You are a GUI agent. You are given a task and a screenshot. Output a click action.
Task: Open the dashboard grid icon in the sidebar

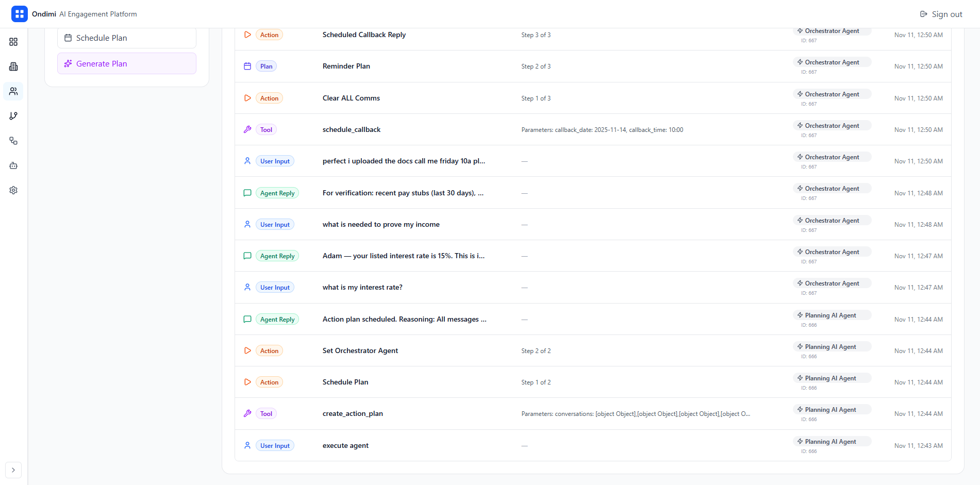[x=13, y=42]
